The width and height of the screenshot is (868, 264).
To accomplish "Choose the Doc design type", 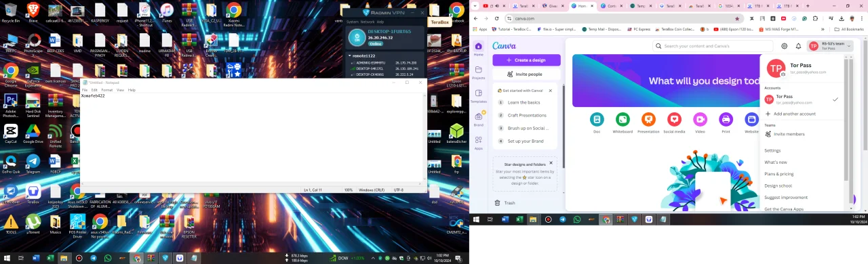I will tap(597, 122).
